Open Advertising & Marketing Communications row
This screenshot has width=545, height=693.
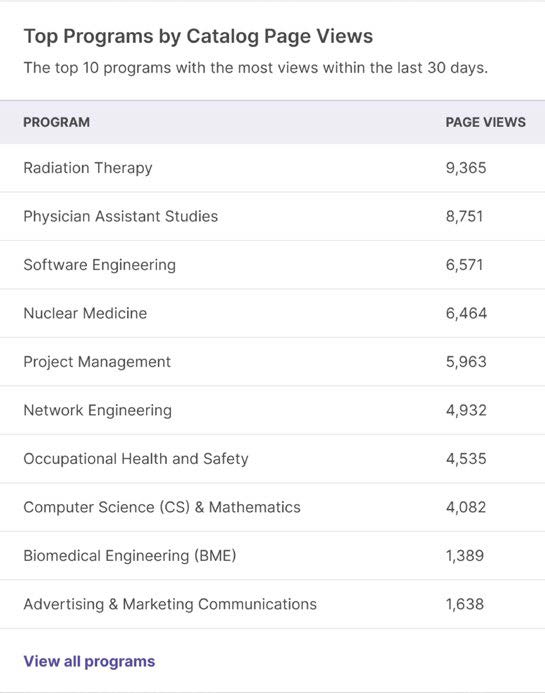tap(272, 604)
